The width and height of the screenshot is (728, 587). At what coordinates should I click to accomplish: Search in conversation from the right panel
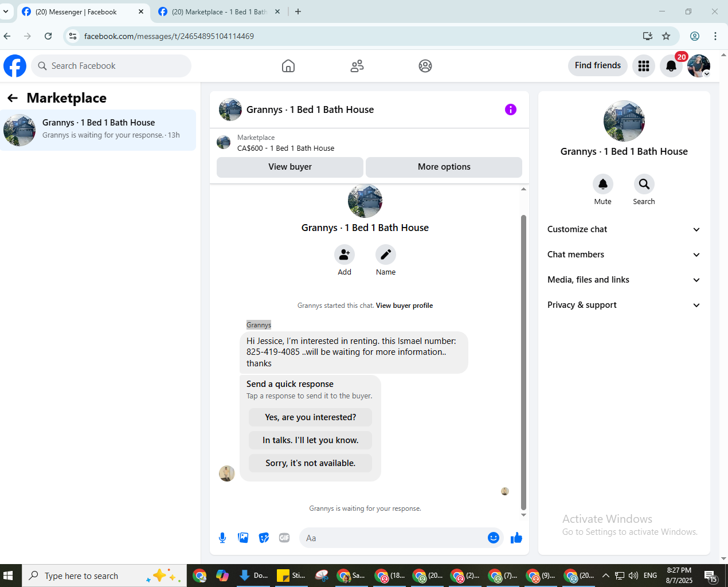(644, 184)
